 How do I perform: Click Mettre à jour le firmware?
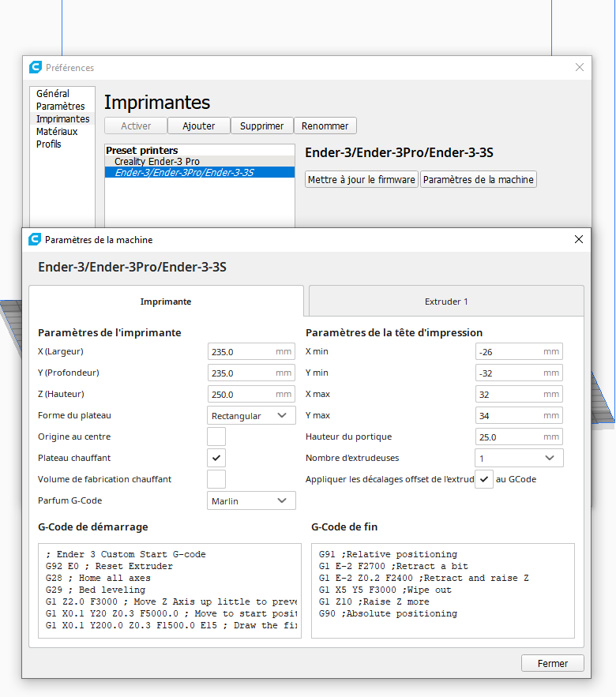coord(362,180)
